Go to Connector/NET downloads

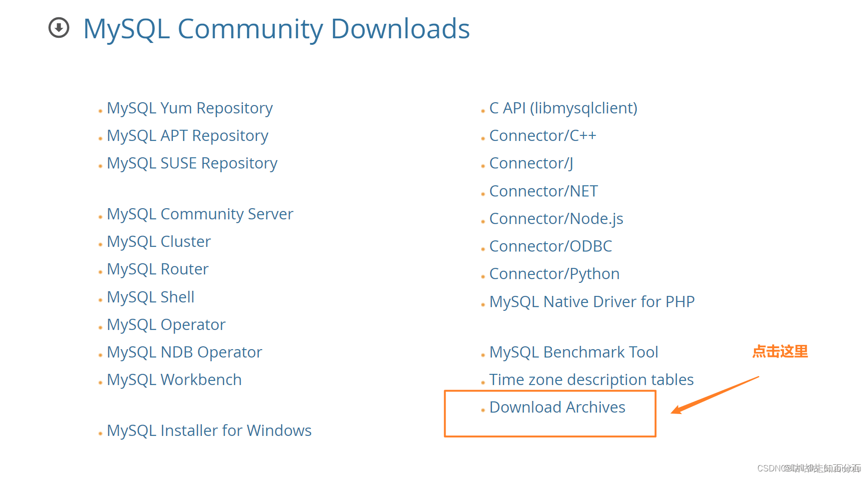coord(544,191)
